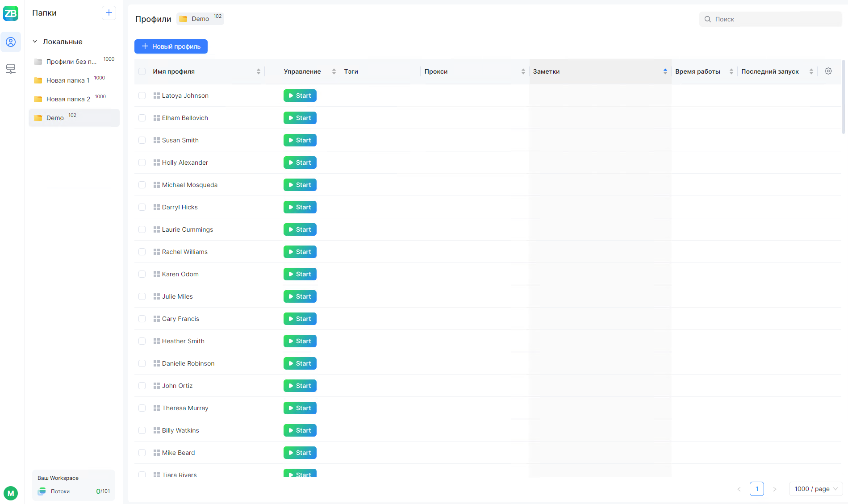The image size is (848, 504).
Task: Select the Demo folder in sidebar
Action: [55, 118]
